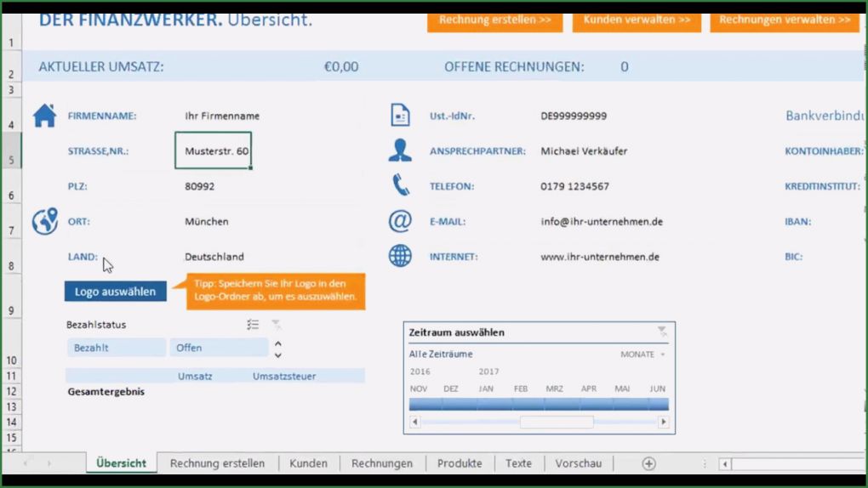This screenshot has width=868, height=488.
Task: Select the Offen slicer option
Action: [x=219, y=348]
